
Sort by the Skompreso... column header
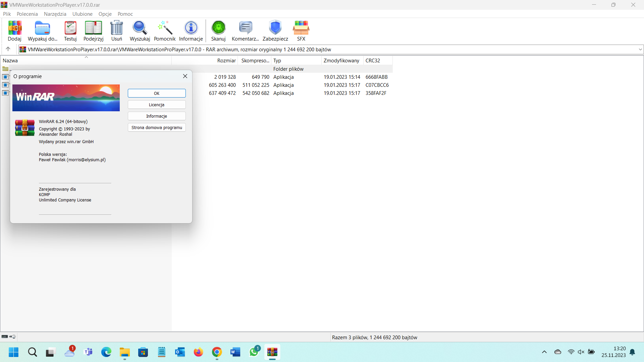(255, 60)
